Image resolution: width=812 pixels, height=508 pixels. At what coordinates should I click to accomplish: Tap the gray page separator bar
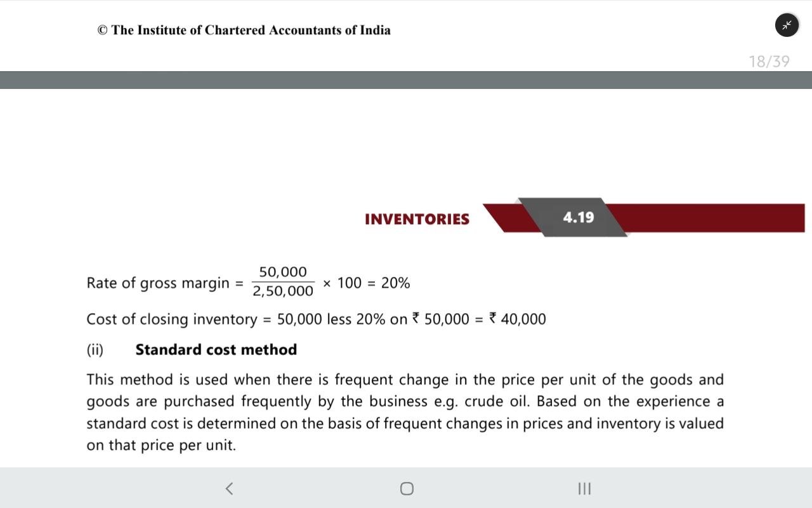tap(406, 80)
